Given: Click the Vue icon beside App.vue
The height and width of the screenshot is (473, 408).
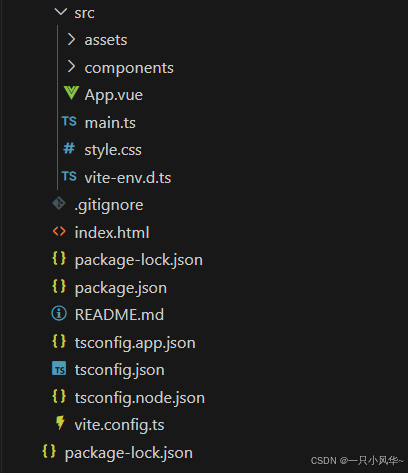Looking at the screenshot, I should (71, 93).
